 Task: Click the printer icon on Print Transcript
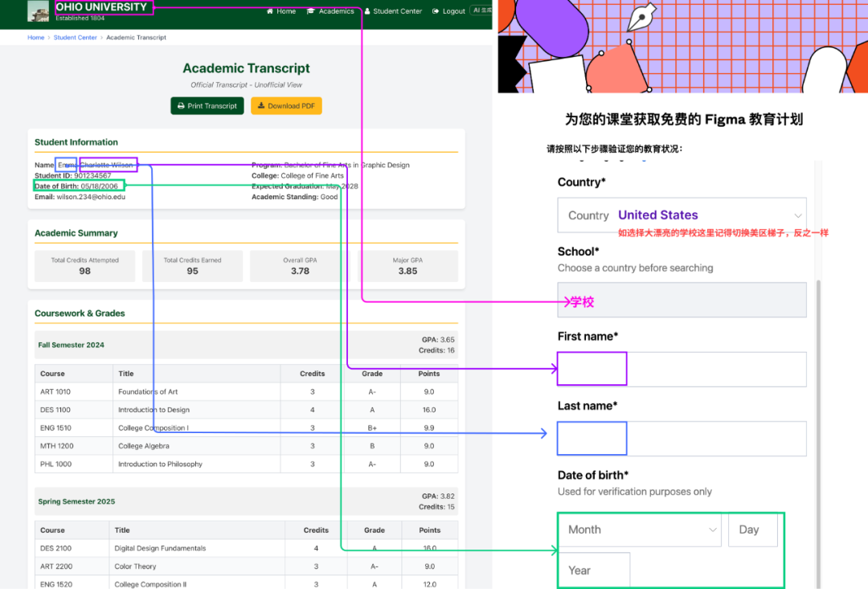tap(181, 106)
